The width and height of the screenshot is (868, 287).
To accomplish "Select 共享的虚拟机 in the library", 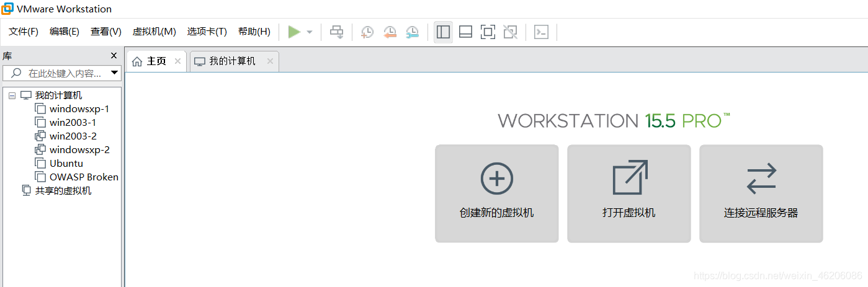I will 63,191.
